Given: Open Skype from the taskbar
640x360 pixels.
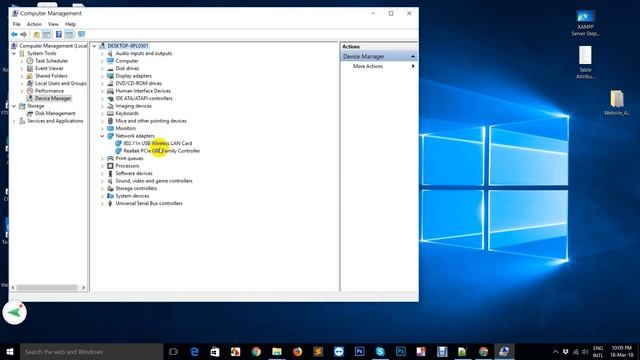Looking at the screenshot, I should point(380,351).
